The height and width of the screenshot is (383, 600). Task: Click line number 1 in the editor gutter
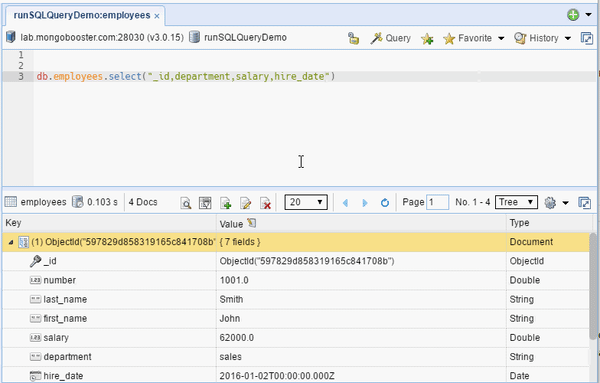(21, 55)
